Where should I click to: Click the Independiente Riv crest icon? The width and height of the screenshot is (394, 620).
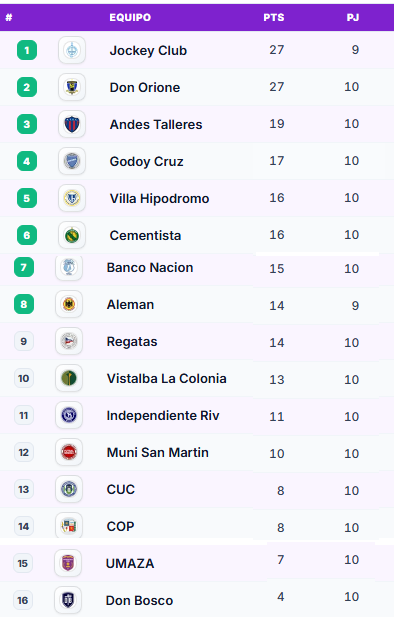pyautogui.click(x=69, y=415)
